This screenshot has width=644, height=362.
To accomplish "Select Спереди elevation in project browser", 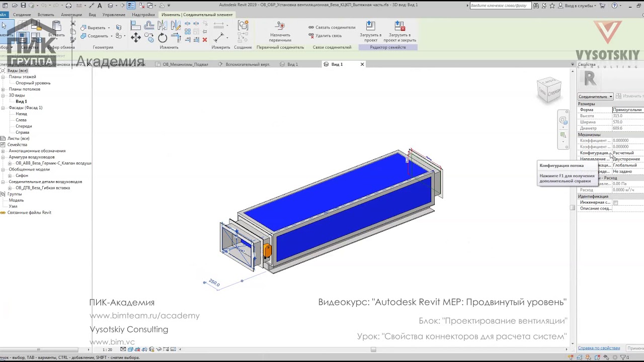I will [24, 126].
